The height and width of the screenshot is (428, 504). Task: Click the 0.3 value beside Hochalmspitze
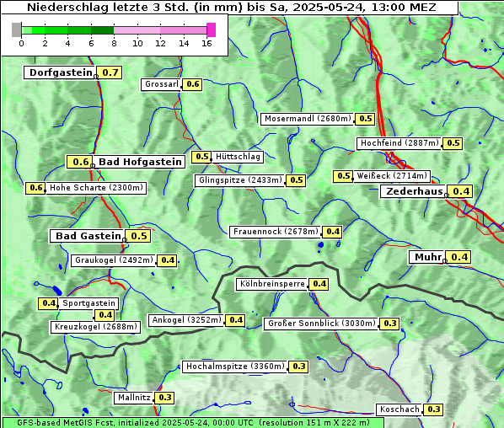[x=298, y=367]
